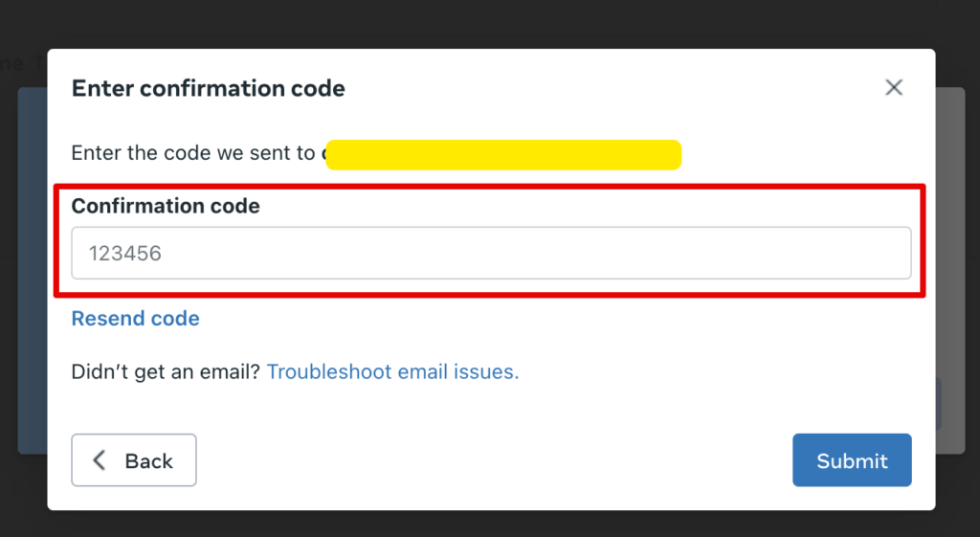Click the "Confirmation code" field label
Image resolution: width=980 pixels, height=537 pixels.
point(166,206)
